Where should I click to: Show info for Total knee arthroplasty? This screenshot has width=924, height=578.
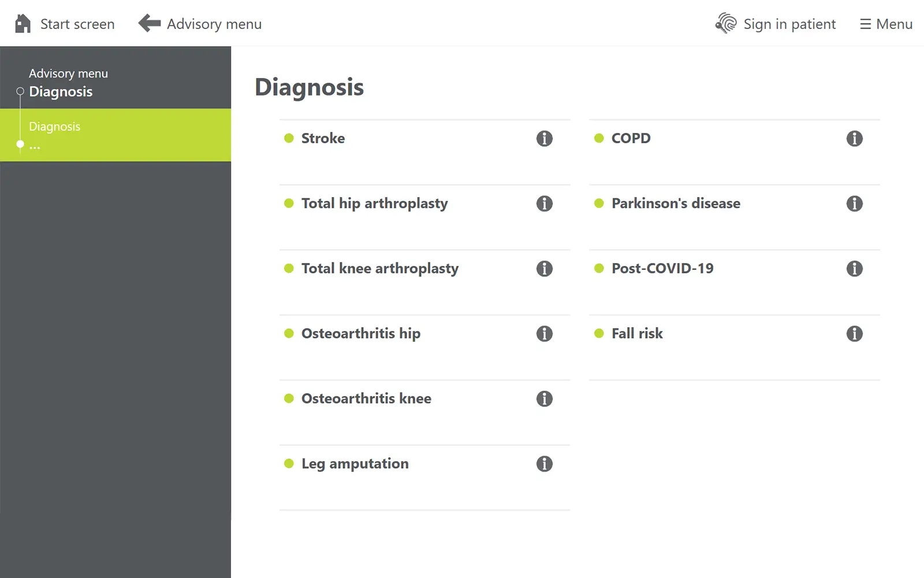click(x=544, y=269)
